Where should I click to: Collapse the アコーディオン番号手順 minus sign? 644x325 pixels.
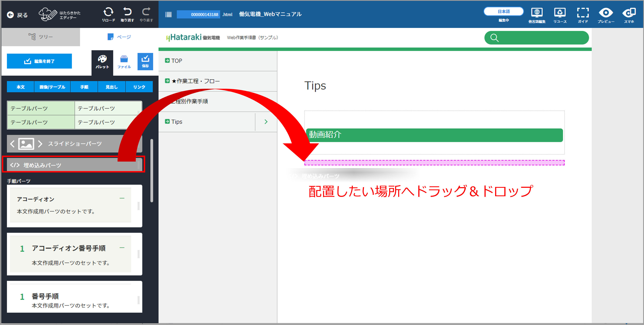coord(122,248)
